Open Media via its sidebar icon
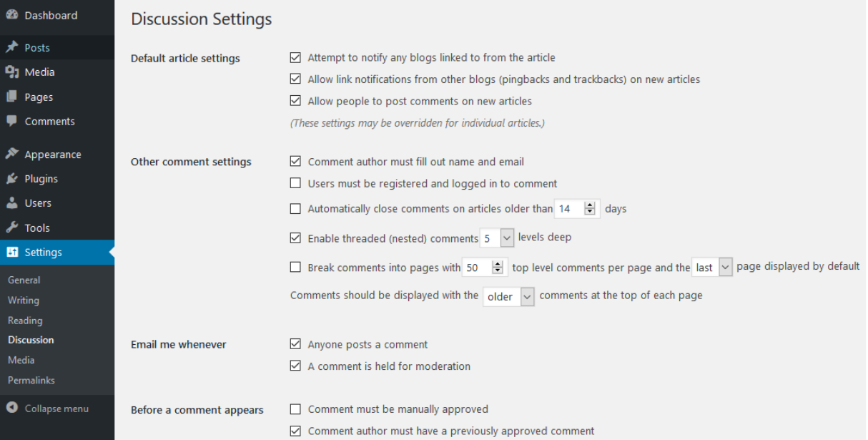The image size is (868, 440). click(11, 72)
